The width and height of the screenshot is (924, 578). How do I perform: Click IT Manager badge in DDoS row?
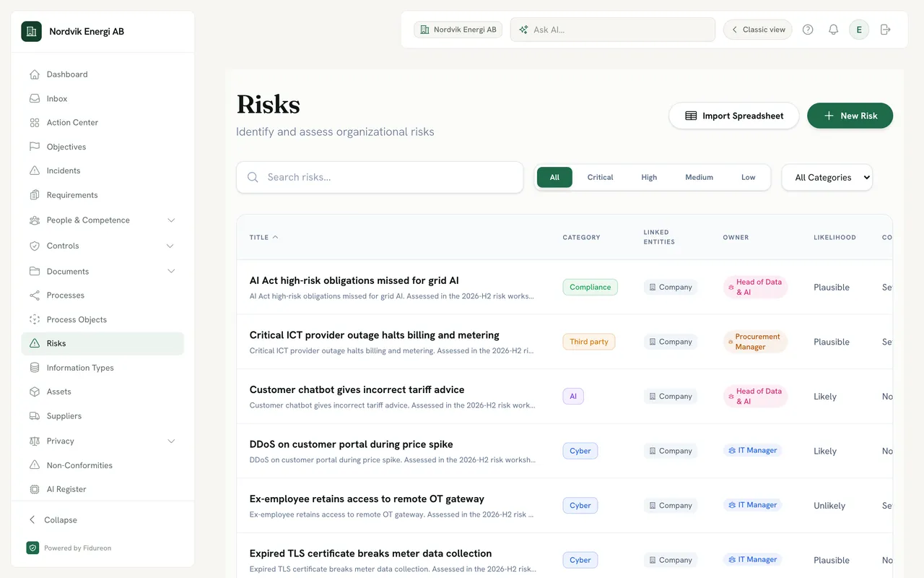(752, 451)
